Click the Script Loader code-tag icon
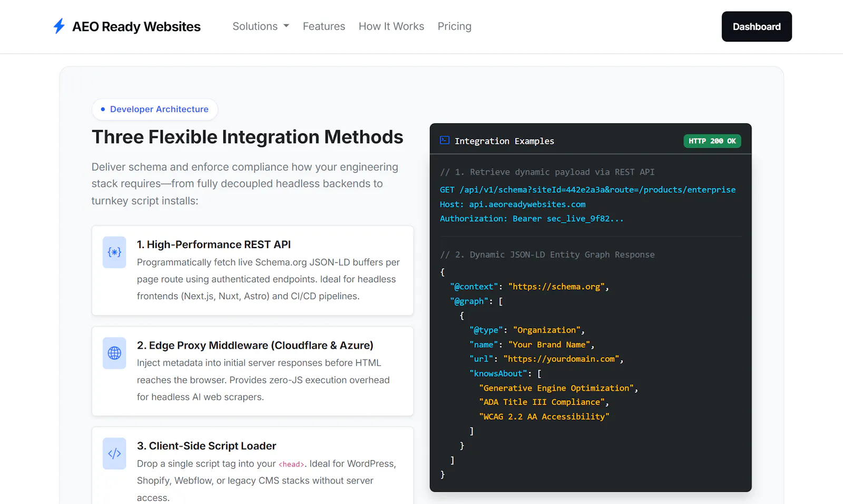This screenshot has height=504, width=843. click(114, 453)
